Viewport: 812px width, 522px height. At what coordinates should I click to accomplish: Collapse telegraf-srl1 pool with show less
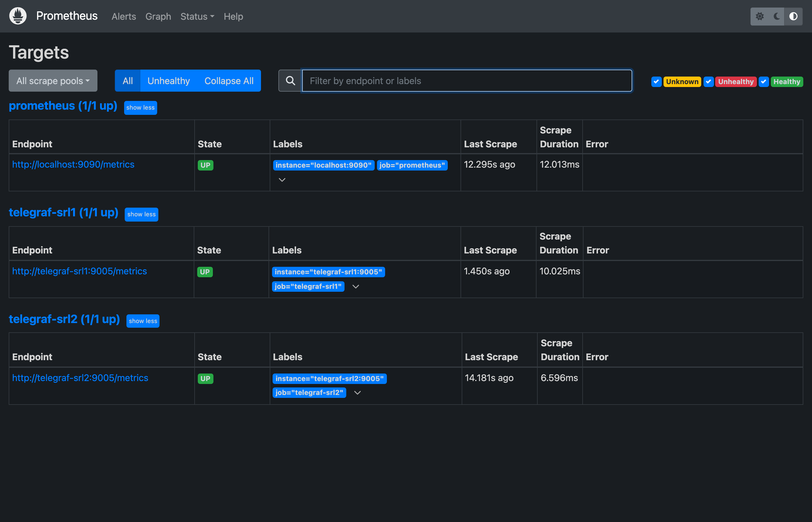point(141,214)
